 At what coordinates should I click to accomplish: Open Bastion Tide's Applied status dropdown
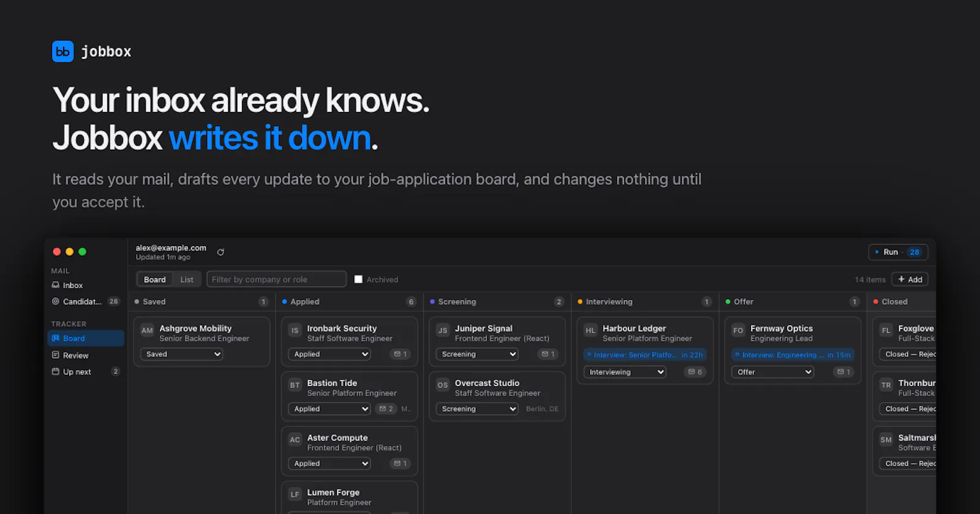(330, 409)
